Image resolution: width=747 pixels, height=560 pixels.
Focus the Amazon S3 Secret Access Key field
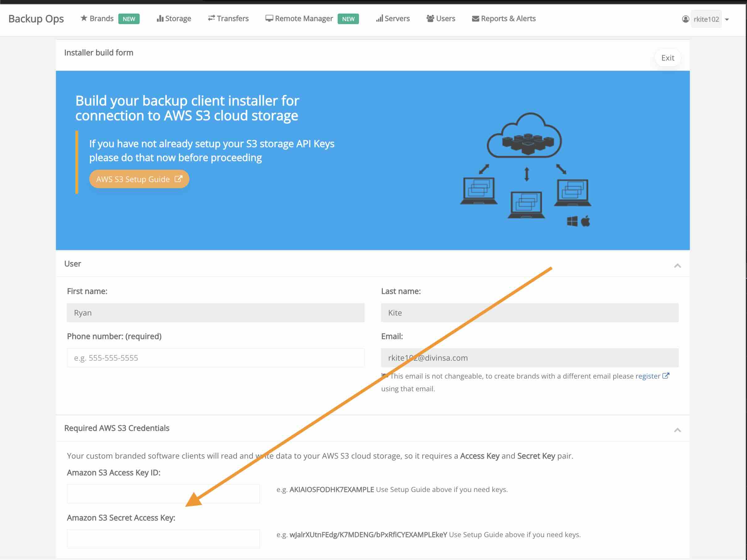163,538
